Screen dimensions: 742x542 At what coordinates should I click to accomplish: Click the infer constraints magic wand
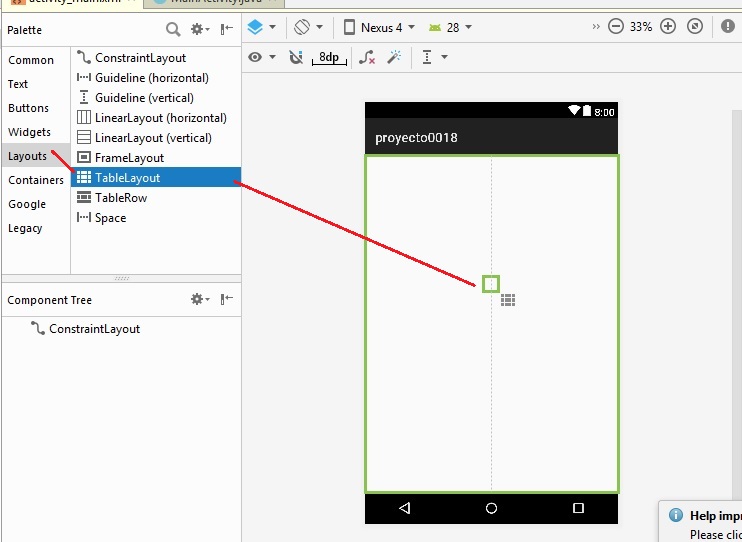coord(395,58)
